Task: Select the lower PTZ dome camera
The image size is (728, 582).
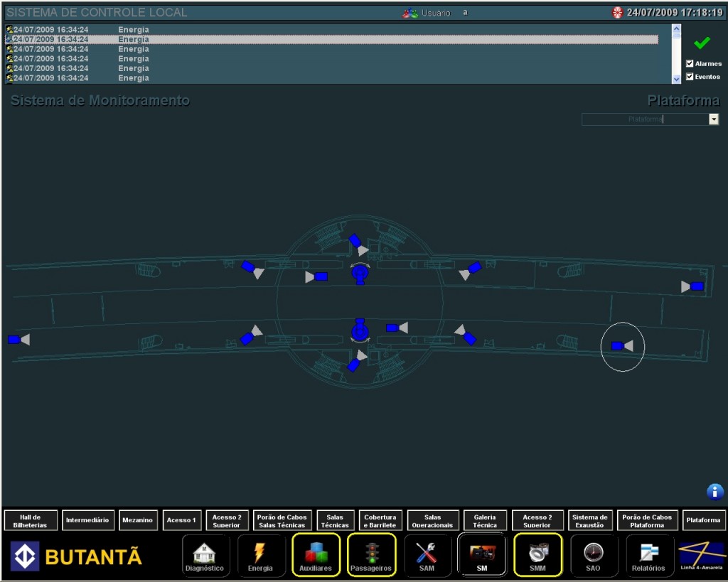Action: [x=360, y=331]
